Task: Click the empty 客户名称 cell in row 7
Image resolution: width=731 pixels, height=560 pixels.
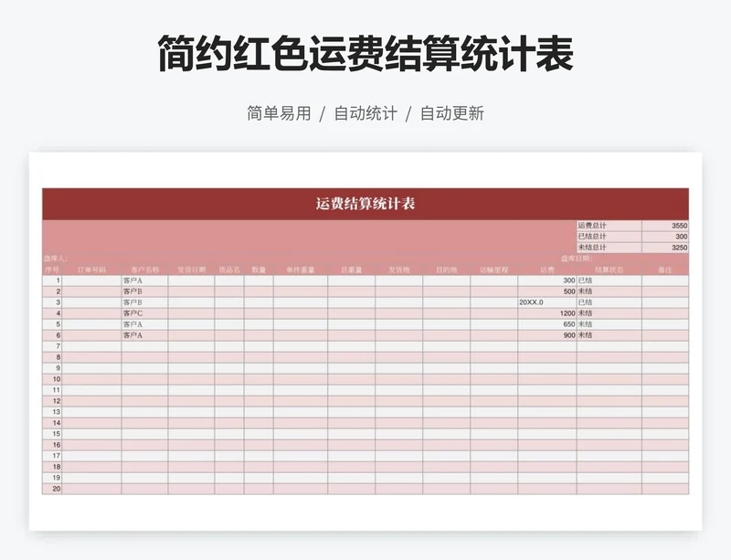Action: 145,346
